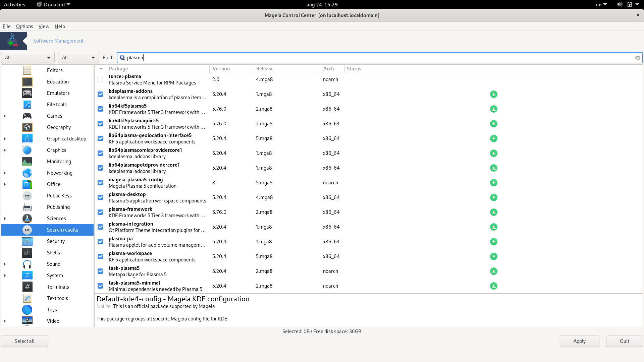Uncheck the lib64kf5plasma5 checkbox
Image resolution: width=644 pixels, height=362 pixels.
(100, 109)
